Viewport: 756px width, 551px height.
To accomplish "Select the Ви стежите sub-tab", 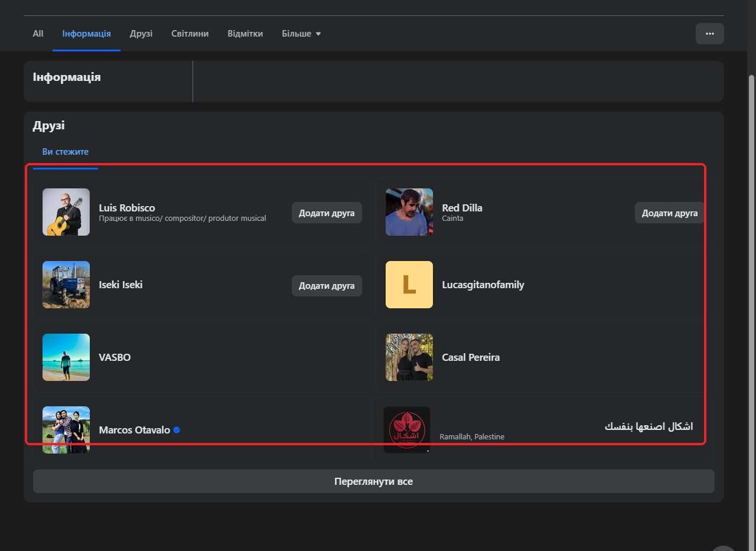I will (x=66, y=152).
